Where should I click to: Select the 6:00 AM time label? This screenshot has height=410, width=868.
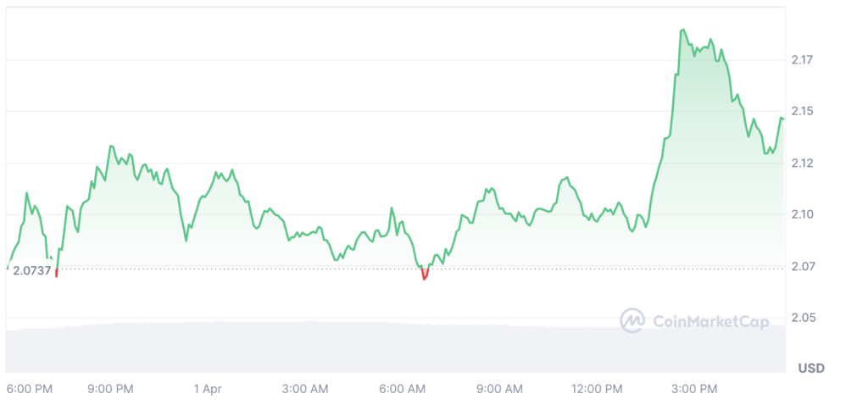[x=403, y=389]
